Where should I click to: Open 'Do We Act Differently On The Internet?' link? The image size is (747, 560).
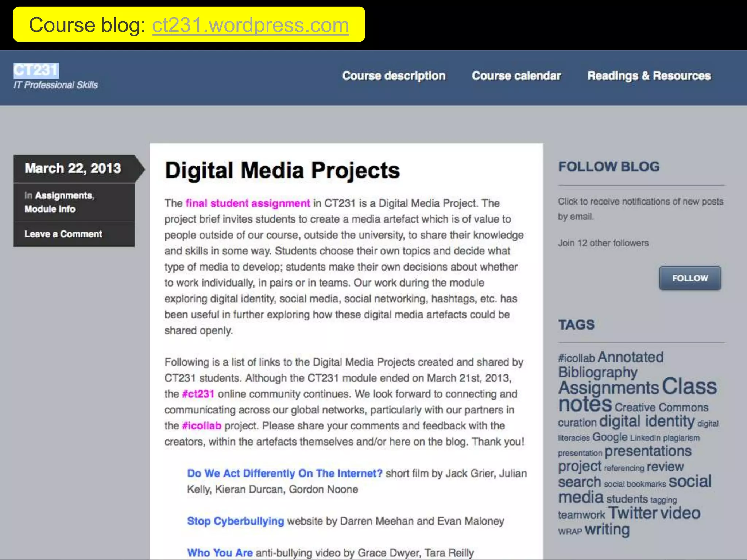pyautogui.click(x=285, y=473)
